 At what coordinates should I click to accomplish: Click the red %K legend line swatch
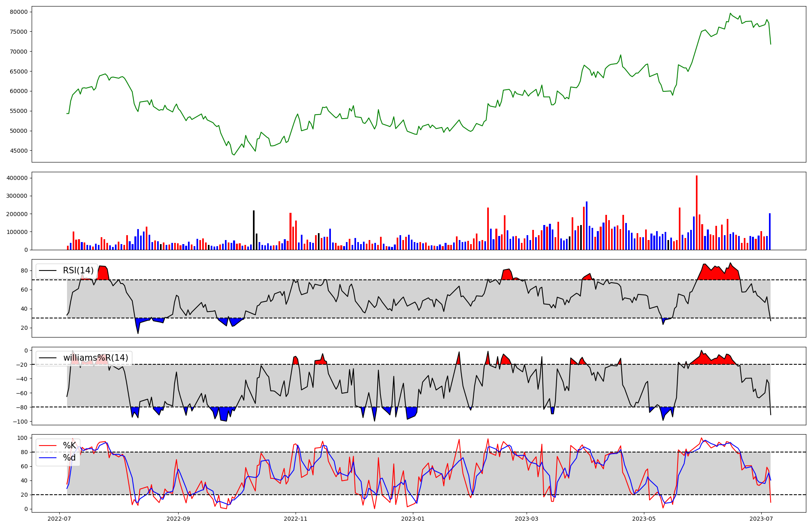47,446
